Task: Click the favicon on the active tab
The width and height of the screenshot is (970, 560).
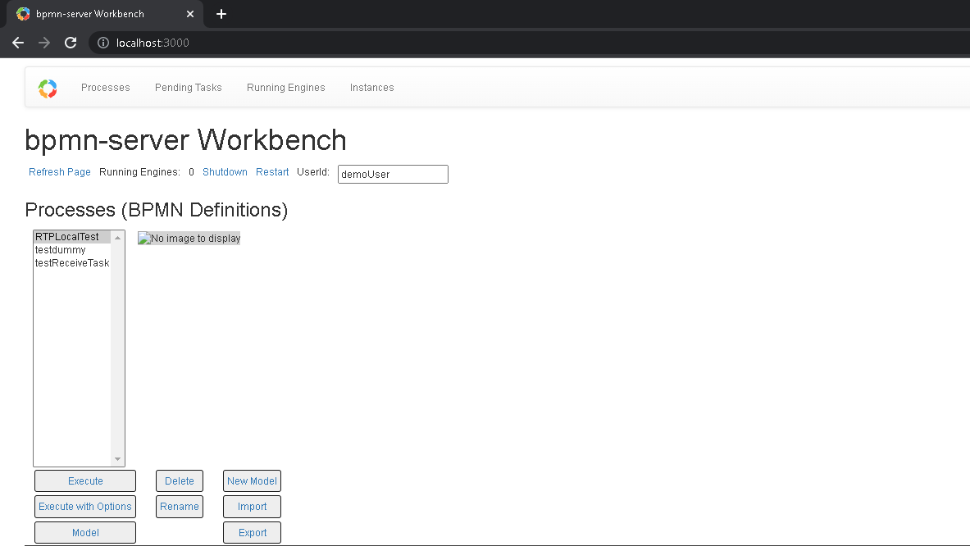Action: coord(23,14)
